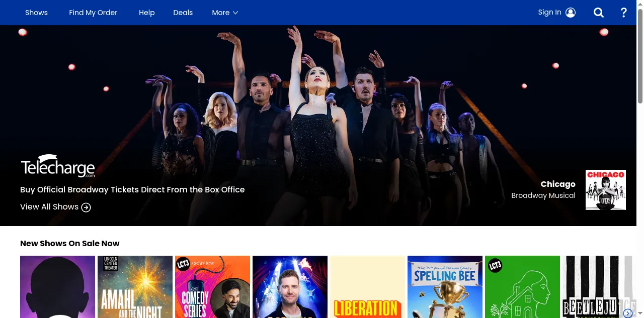Image resolution: width=644 pixels, height=318 pixels.
Task: Open The Comedy Series poster
Action: coord(212,287)
